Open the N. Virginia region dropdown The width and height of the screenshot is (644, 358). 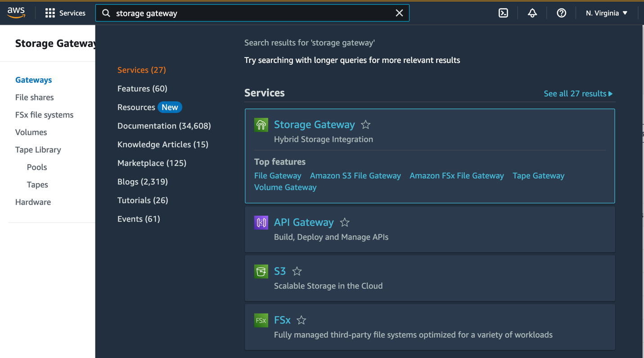(x=605, y=13)
